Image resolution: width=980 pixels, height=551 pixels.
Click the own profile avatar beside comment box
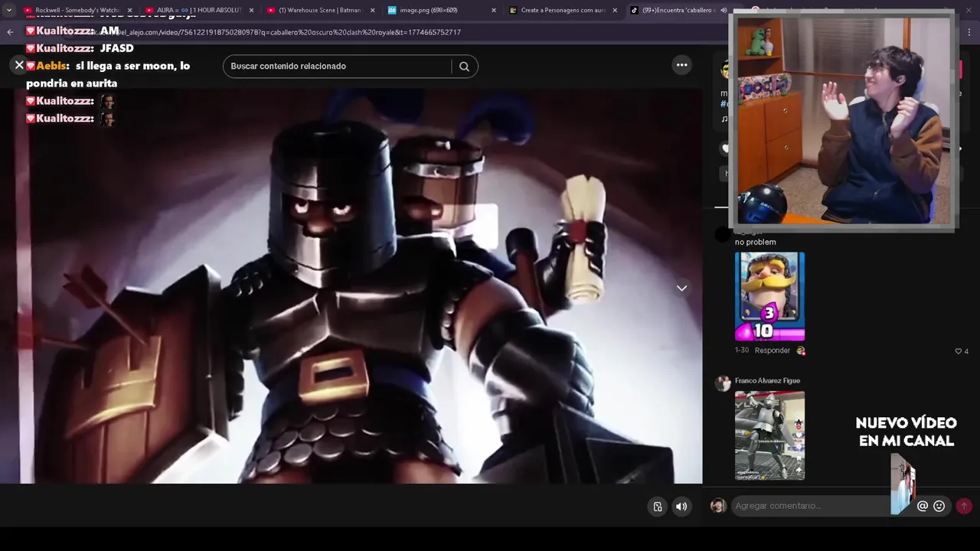(x=717, y=506)
